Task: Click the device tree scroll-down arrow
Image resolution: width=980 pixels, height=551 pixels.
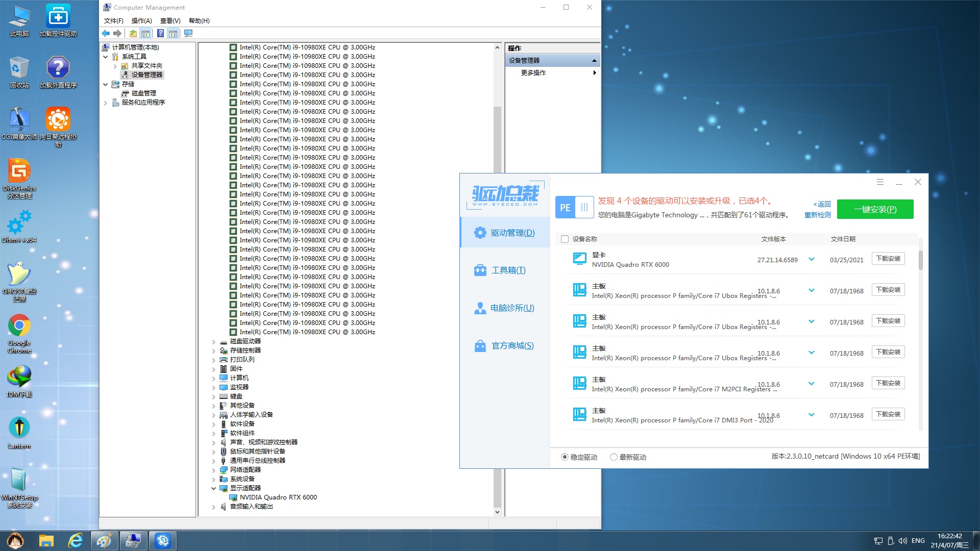Action: 497,512
